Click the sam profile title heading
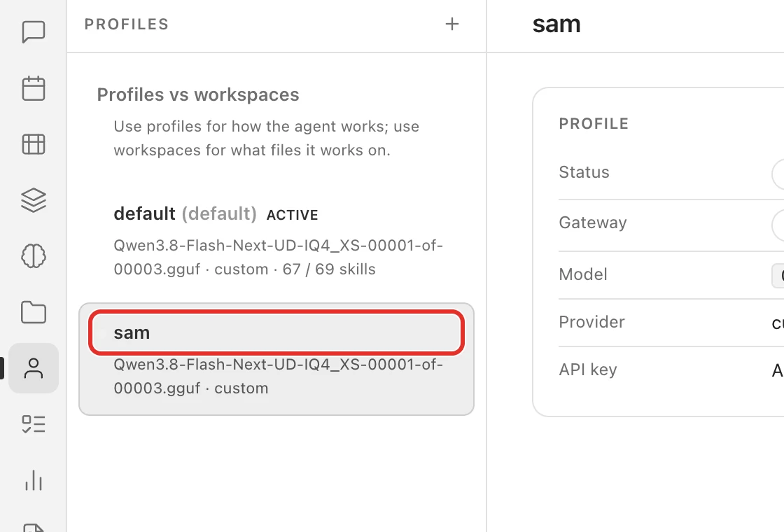This screenshot has width=784, height=532. [556, 24]
